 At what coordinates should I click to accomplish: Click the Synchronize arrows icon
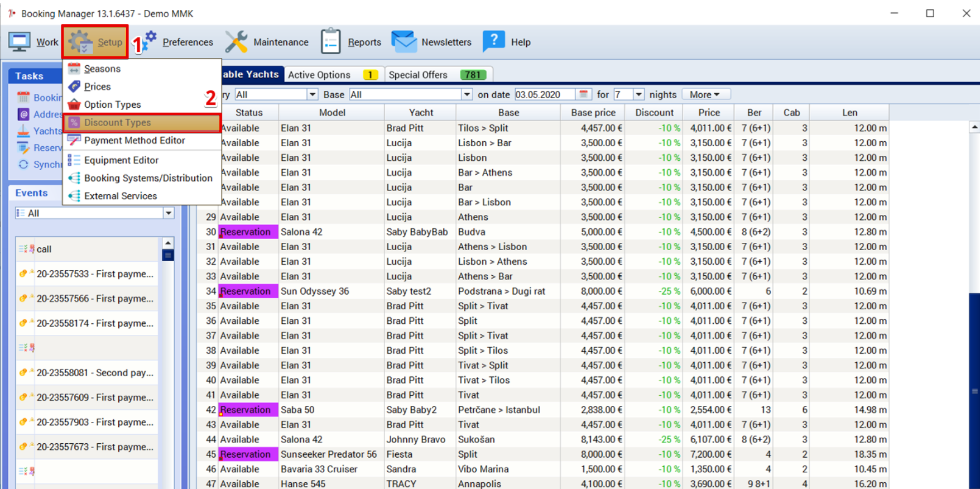23,165
